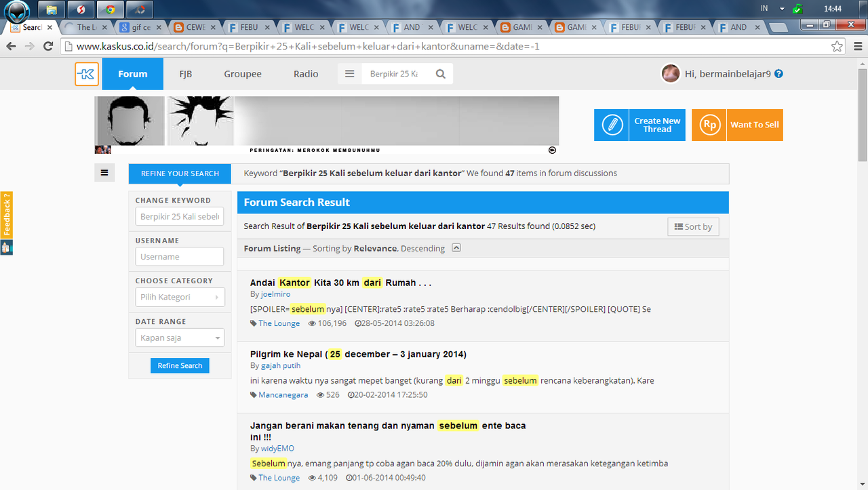Focus the Change Keyword input field
Image resolution: width=868 pixels, height=490 pixels.
(x=180, y=216)
